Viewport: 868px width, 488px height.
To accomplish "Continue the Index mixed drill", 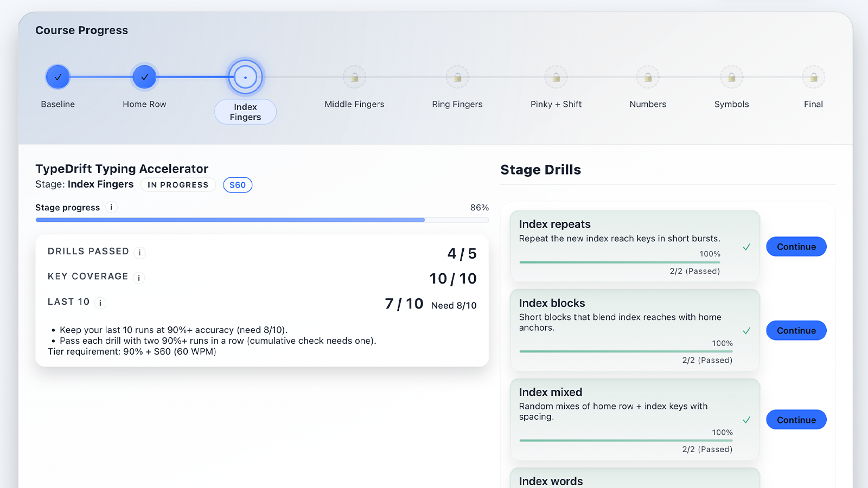I will coord(796,420).
